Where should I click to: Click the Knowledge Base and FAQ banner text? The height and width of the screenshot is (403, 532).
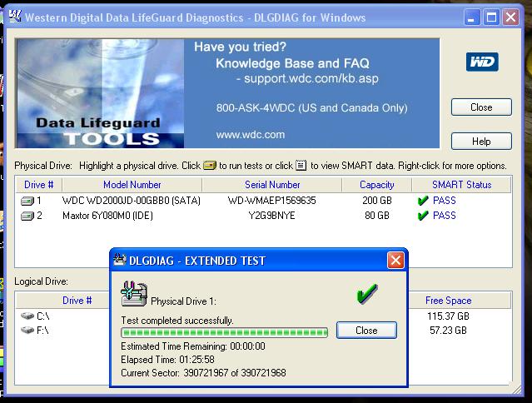(x=292, y=63)
